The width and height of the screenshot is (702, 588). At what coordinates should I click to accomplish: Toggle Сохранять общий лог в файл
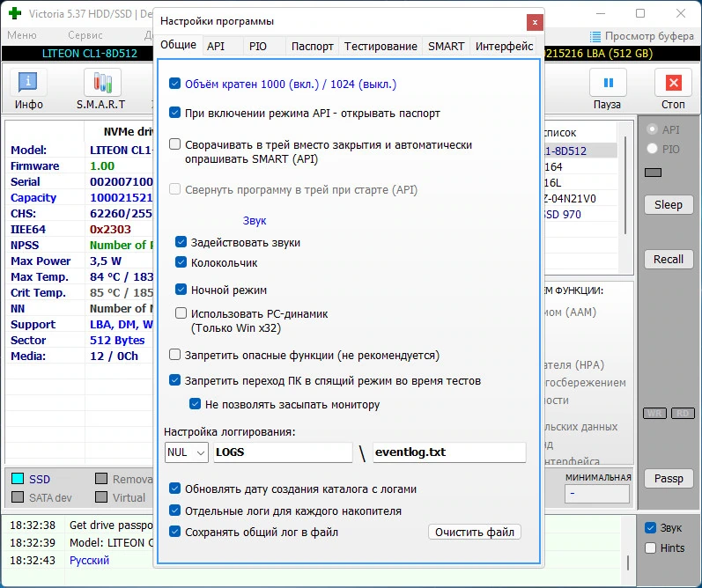click(174, 532)
